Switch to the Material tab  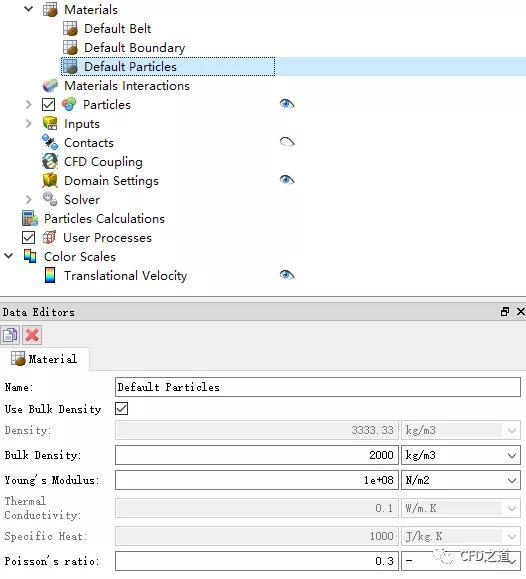click(x=44, y=359)
